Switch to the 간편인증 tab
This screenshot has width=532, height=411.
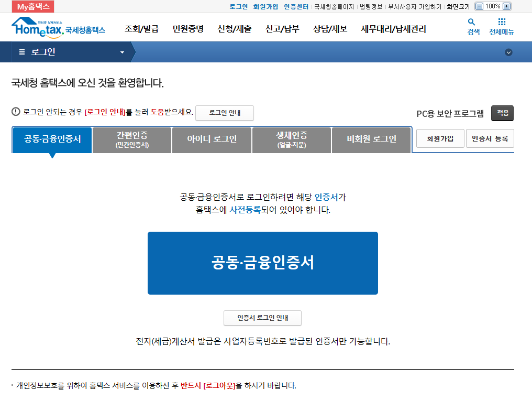132,139
